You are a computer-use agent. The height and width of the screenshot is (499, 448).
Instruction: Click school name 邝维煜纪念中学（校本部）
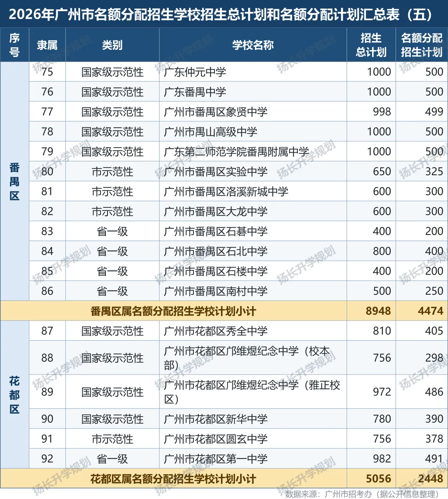coord(247,358)
